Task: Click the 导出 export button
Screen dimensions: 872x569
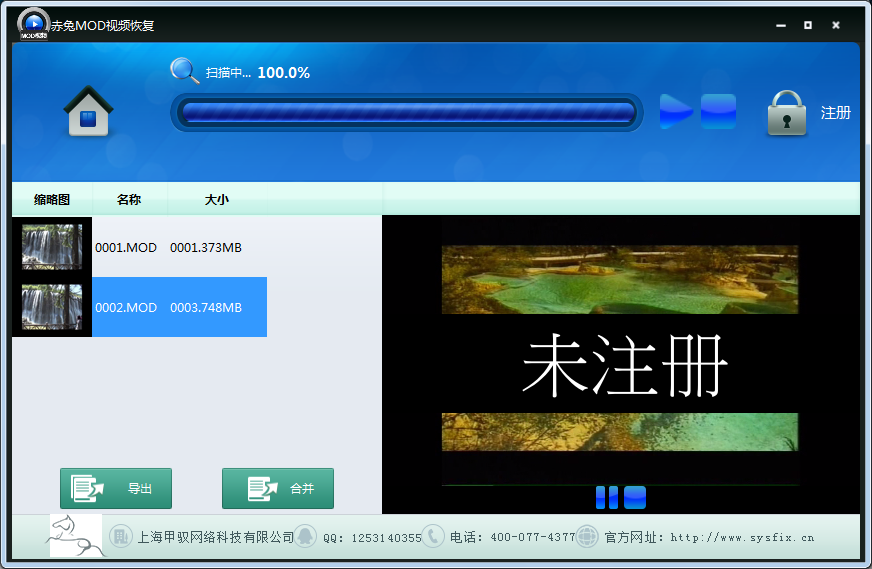Action: [116, 488]
